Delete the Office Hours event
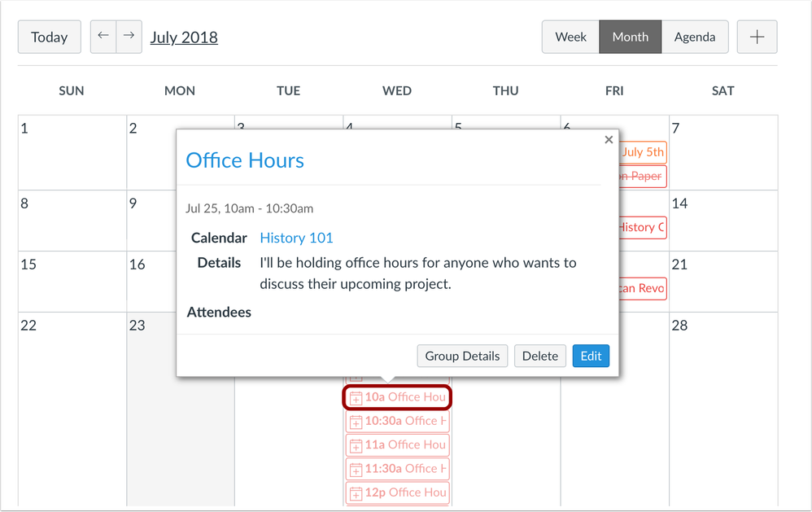The image size is (812, 512). 539,356
